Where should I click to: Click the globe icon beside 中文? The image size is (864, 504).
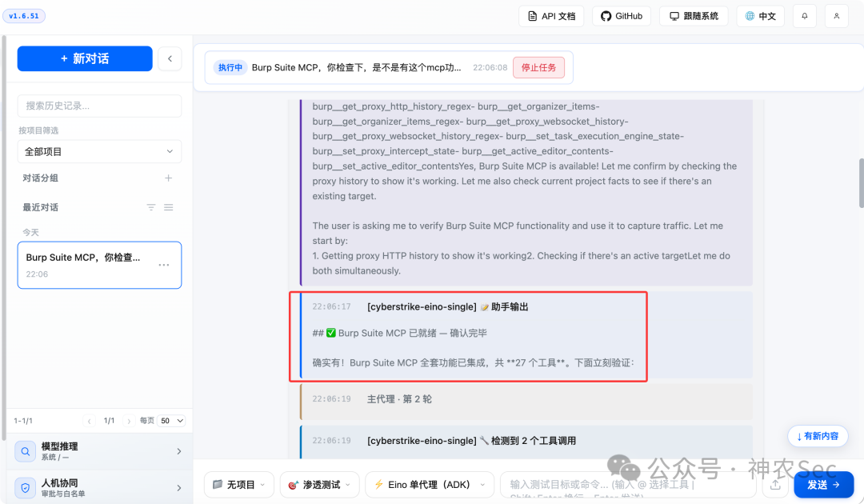tap(750, 16)
